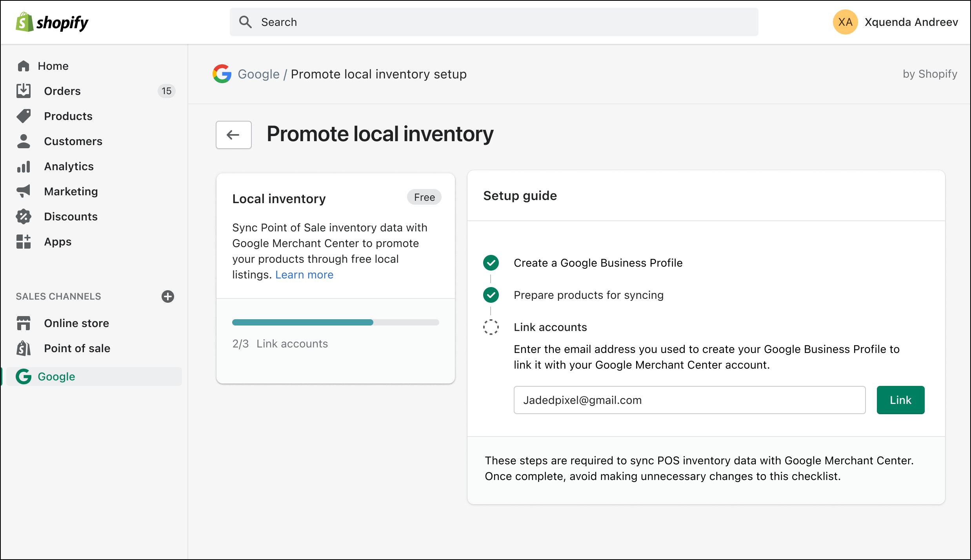Viewport: 971px width, 560px height.
Task: Click the Point of sale icon
Action: click(x=23, y=348)
